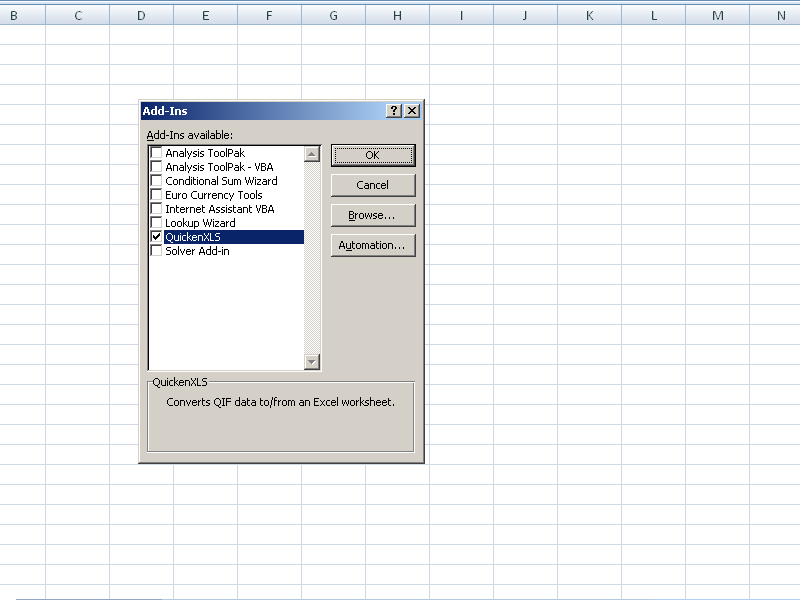
Task: Check the Lookup Wizard checkbox
Action: coord(156,223)
